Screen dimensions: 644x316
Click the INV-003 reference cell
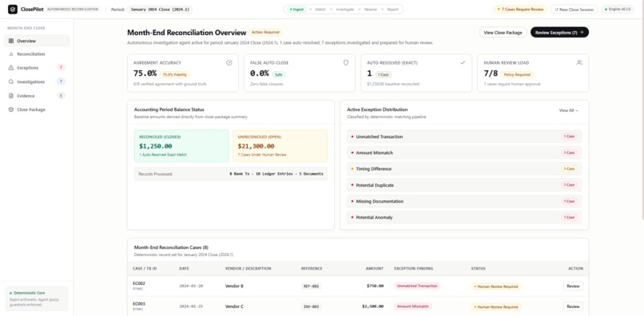[311, 307]
